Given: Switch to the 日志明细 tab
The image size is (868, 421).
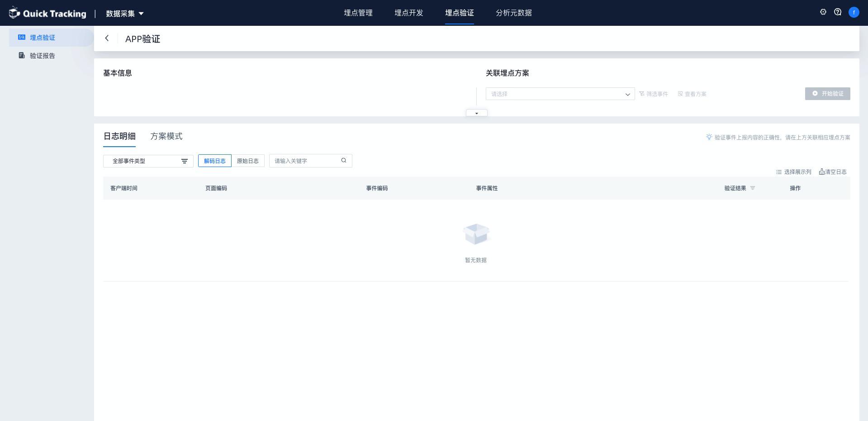Looking at the screenshot, I should coord(119,136).
